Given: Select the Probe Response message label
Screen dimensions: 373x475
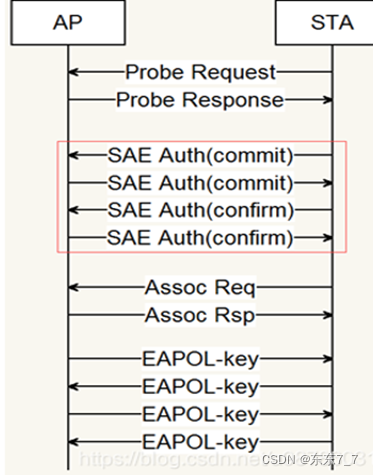Looking at the screenshot, I should pos(200,100).
